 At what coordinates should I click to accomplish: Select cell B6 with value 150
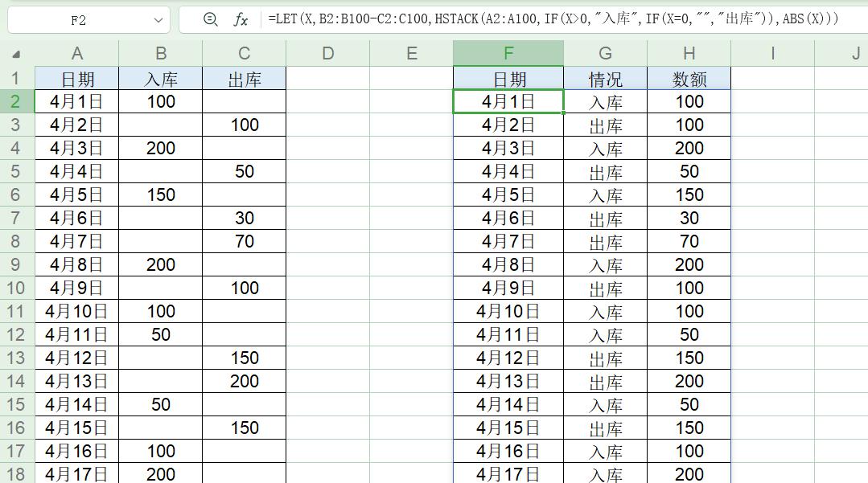click(x=161, y=194)
